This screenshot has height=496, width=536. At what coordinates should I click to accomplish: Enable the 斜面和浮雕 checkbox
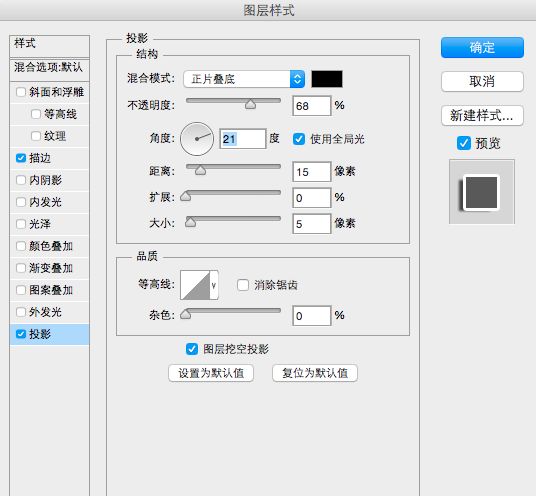click(x=21, y=92)
